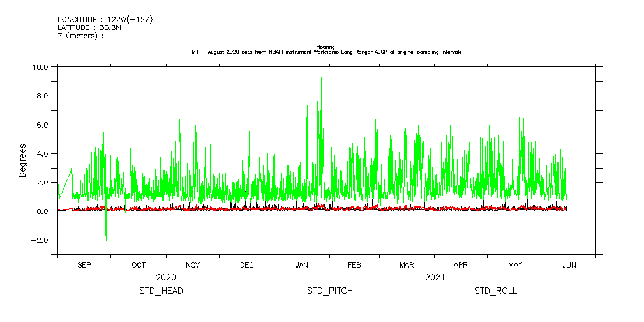Select the JUN month label
The image size is (644, 322).
tap(569, 264)
